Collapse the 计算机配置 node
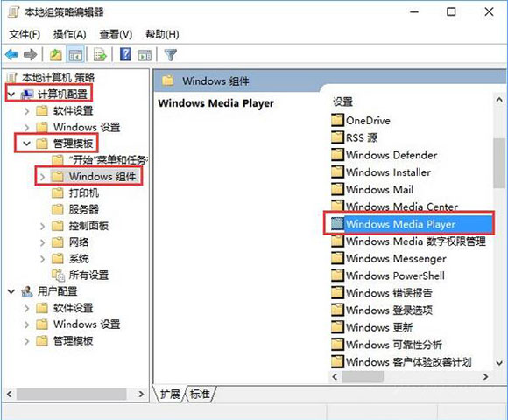The image size is (508, 420). (x=11, y=94)
